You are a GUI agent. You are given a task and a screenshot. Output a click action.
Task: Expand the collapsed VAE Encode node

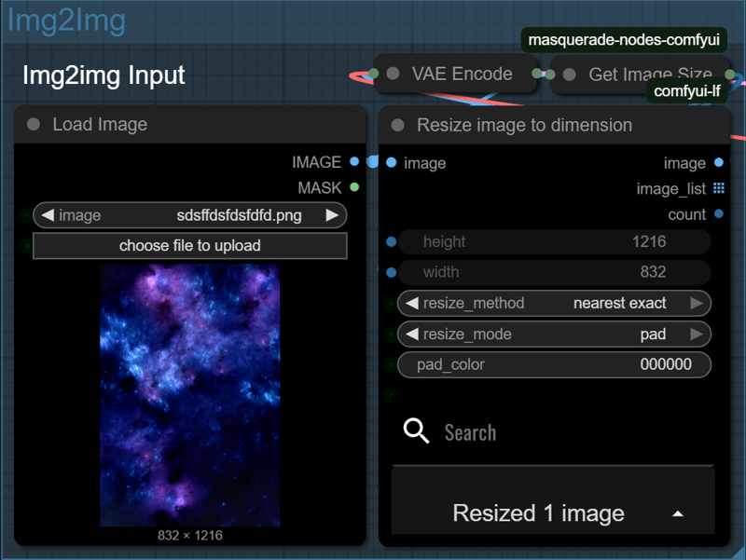393,74
